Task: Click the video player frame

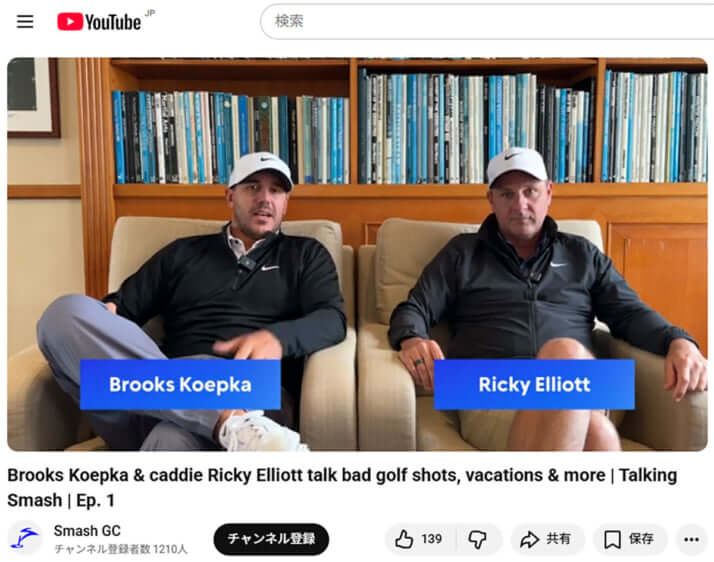Action: point(357,254)
